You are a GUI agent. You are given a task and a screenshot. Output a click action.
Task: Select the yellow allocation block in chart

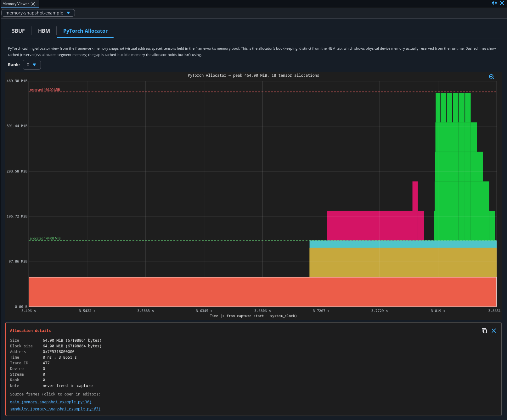click(x=403, y=262)
